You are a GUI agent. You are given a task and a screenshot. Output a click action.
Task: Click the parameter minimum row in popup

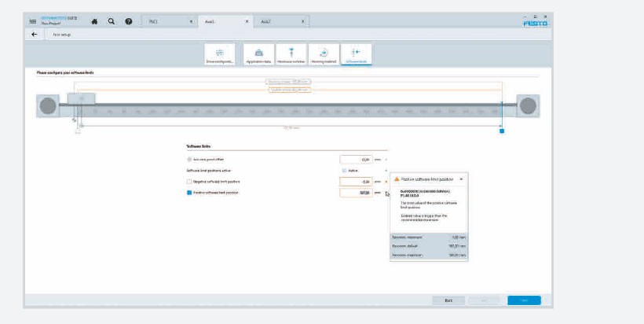coord(429,237)
